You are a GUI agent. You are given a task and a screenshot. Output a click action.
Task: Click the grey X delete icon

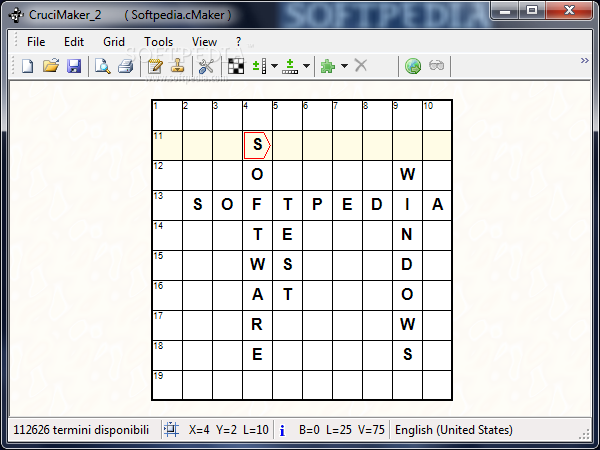point(361,65)
